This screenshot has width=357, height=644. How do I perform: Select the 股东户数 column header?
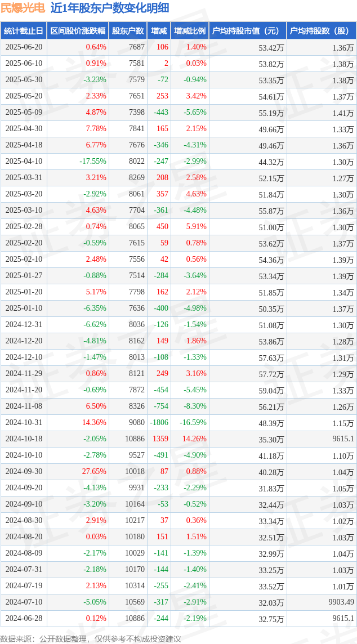tap(128, 31)
